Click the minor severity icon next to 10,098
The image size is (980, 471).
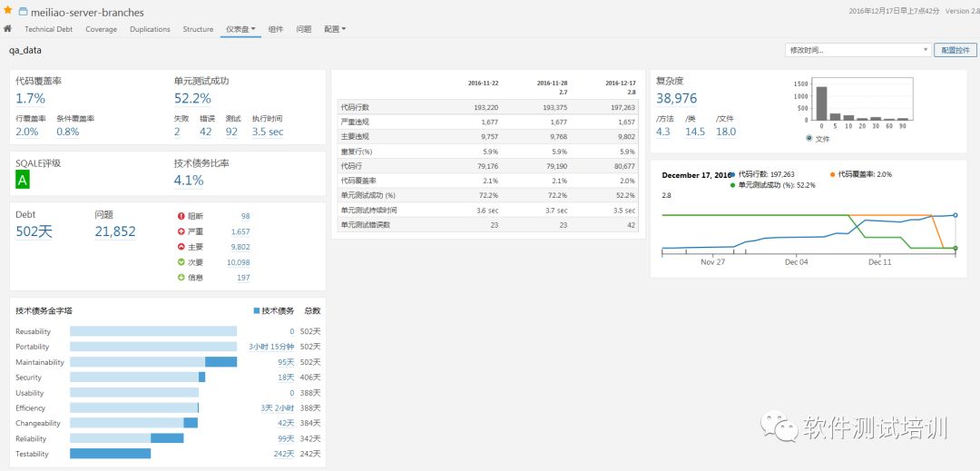pyautogui.click(x=181, y=262)
